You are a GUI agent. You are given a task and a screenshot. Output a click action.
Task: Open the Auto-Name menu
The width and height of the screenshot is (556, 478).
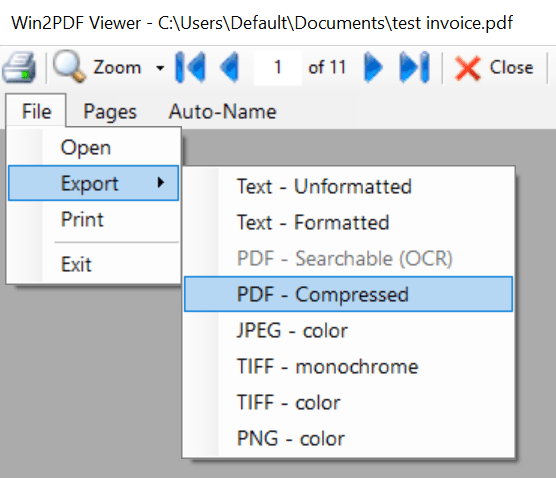[x=222, y=111]
